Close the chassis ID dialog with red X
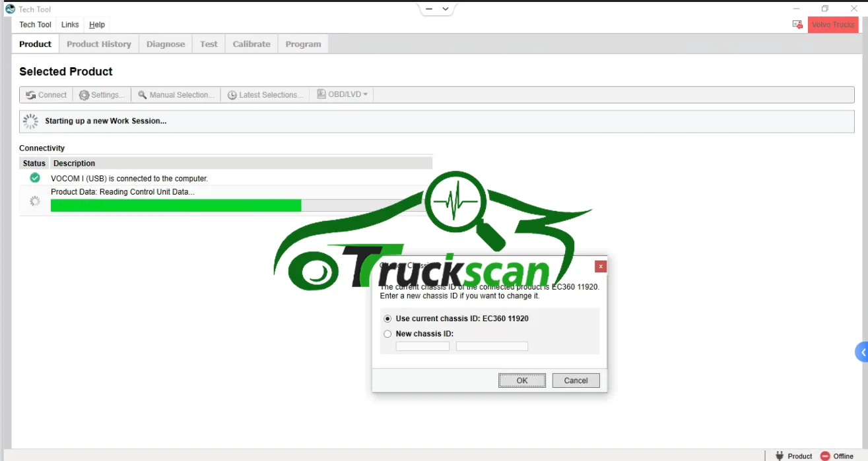868x461 pixels. pyautogui.click(x=601, y=266)
